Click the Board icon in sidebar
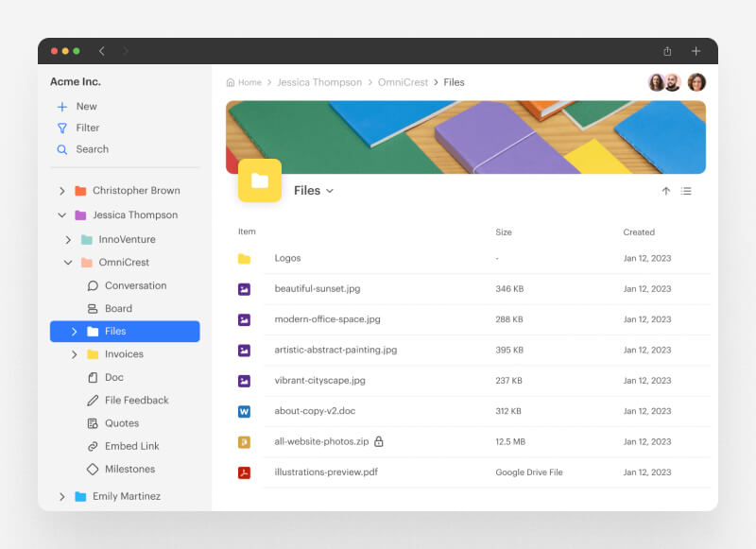The height and width of the screenshot is (549, 756). (93, 308)
